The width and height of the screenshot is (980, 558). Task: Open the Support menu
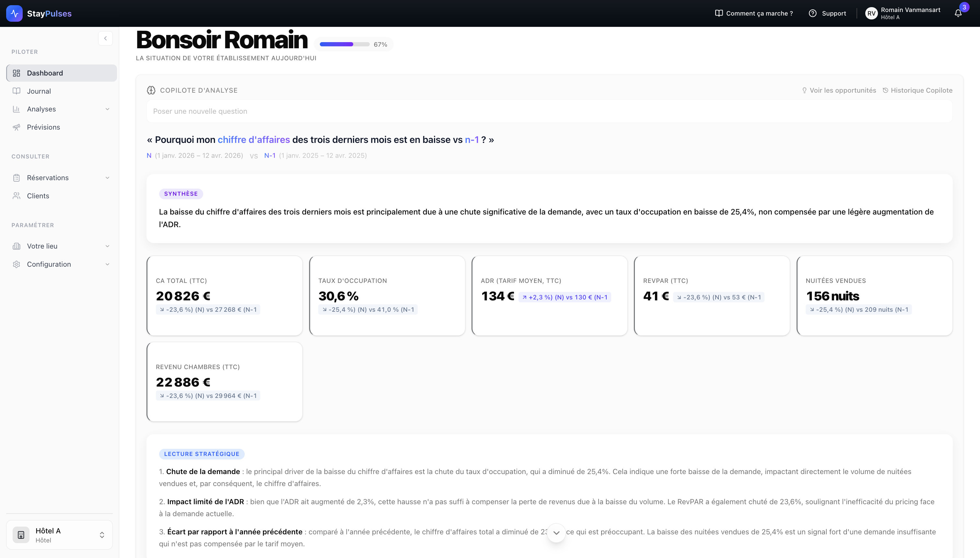tap(827, 13)
